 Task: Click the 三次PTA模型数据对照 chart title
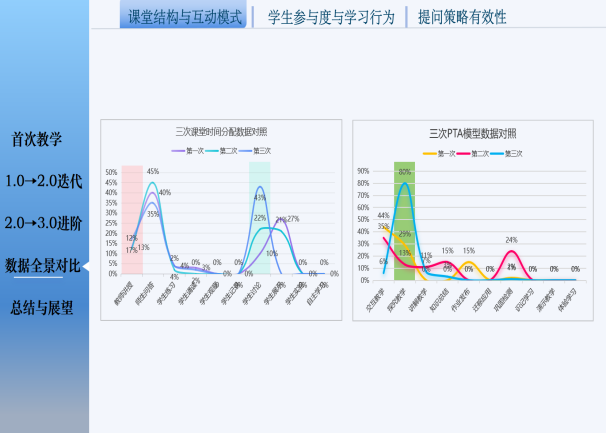[x=473, y=134]
